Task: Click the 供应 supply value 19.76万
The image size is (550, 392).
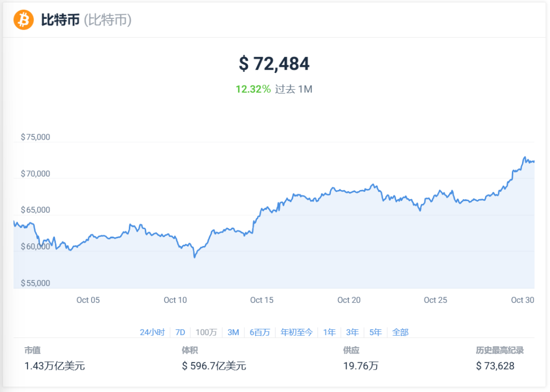Action: pos(361,366)
